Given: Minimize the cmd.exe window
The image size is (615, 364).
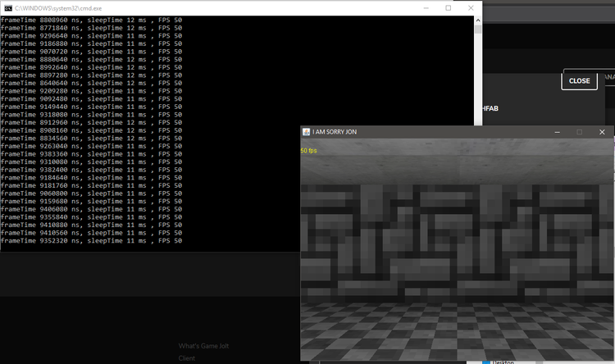Looking at the screenshot, I should [x=426, y=8].
